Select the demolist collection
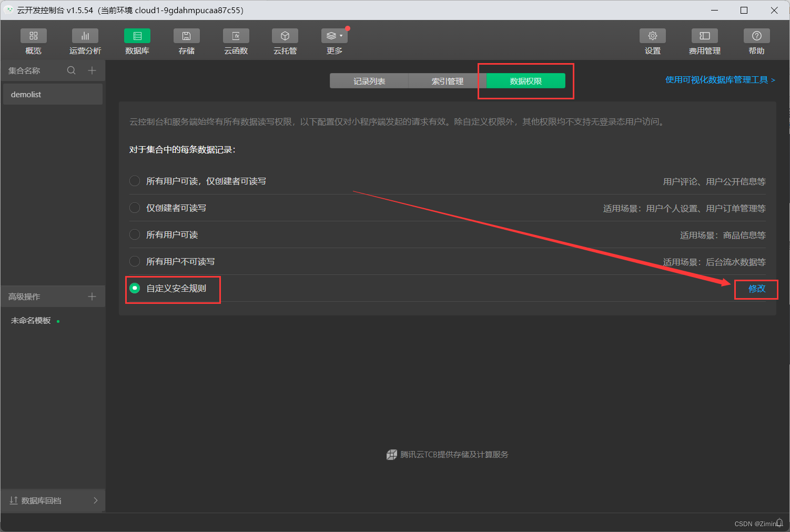790x532 pixels. click(53, 94)
